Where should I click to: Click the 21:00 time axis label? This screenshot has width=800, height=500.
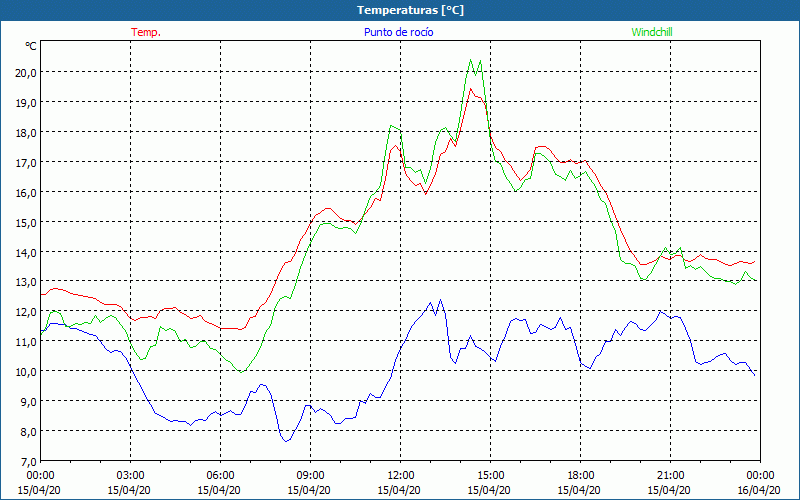click(x=670, y=476)
